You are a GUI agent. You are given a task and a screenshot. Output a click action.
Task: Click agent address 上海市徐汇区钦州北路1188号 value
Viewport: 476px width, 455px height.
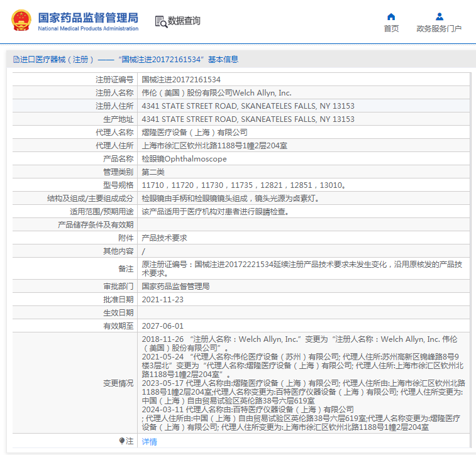tap(214, 146)
